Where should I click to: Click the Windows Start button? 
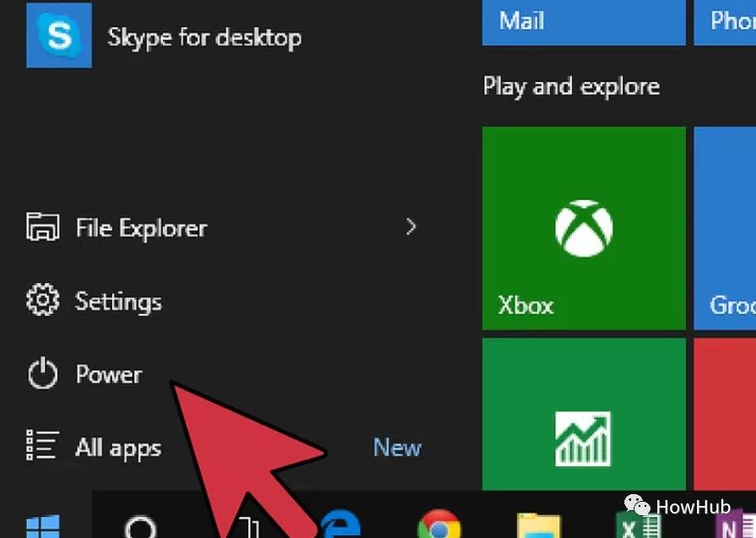tap(43, 525)
